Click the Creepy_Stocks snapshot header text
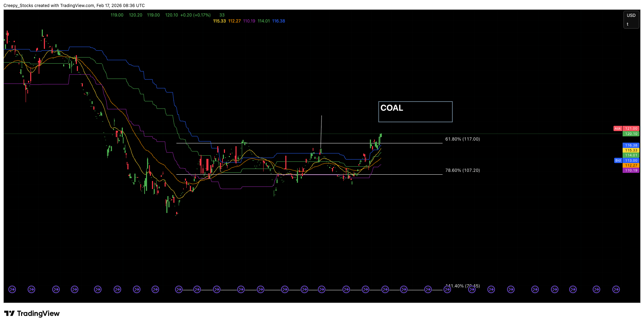Image resolution: width=644 pixels, height=324 pixels. click(74, 6)
